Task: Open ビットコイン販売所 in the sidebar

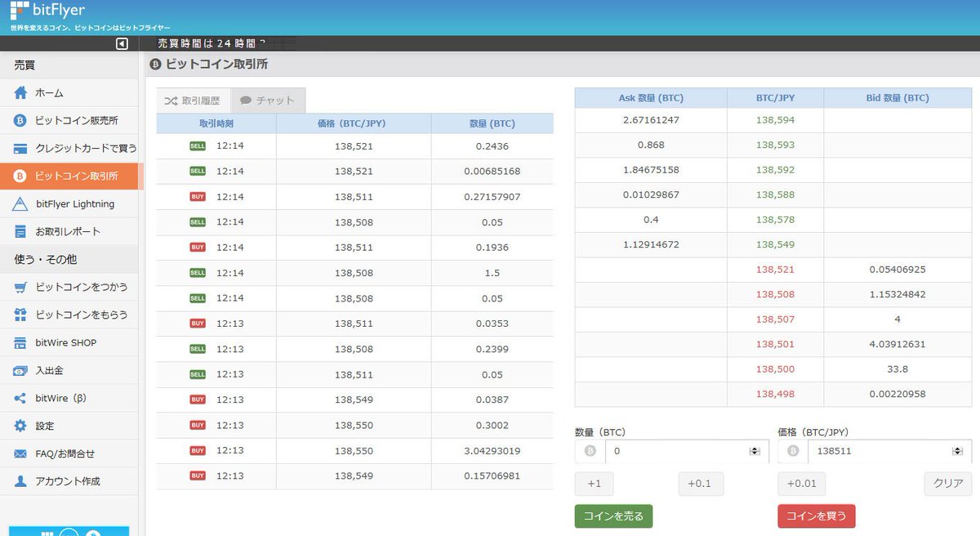Action: tap(69, 121)
